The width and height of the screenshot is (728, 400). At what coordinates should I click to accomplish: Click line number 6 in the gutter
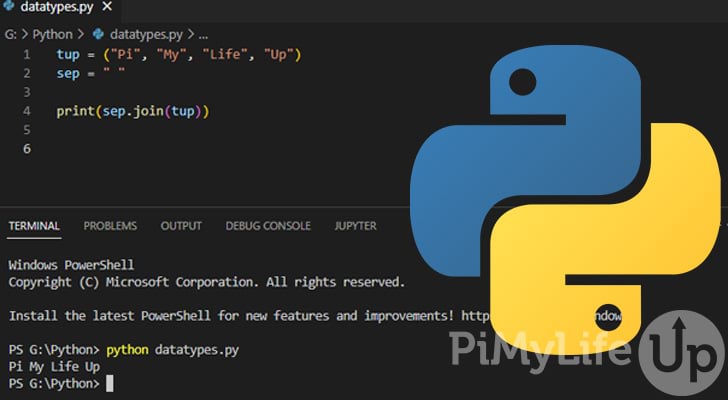27,148
